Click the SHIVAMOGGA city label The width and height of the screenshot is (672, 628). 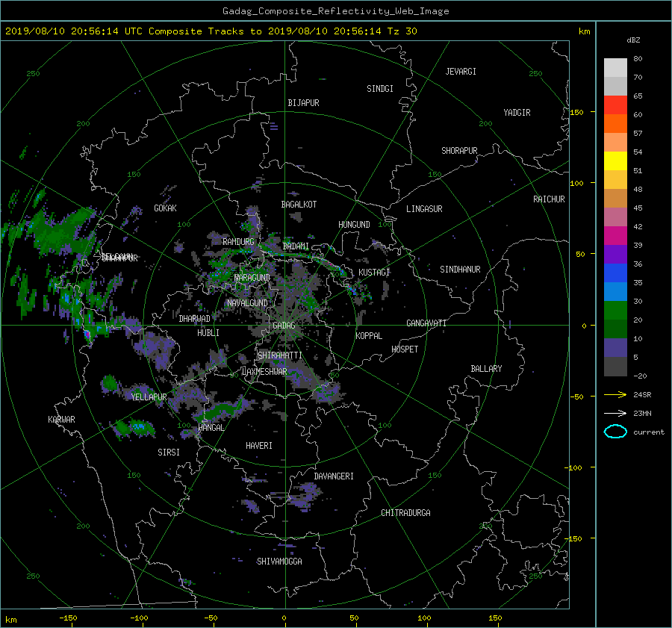(x=279, y=562)
